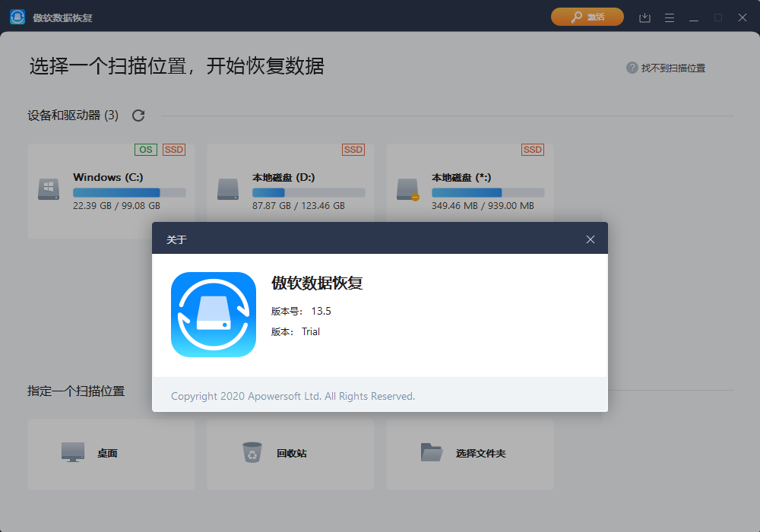
Task: Click the orange 激活 activation button
Action: tap(587, 16)
